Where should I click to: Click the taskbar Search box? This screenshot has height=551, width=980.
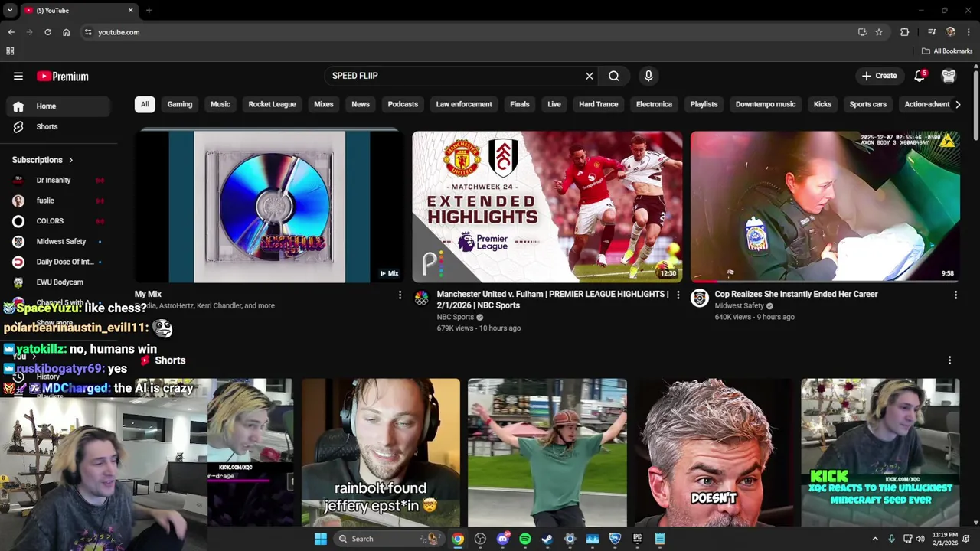pos(389,539)
